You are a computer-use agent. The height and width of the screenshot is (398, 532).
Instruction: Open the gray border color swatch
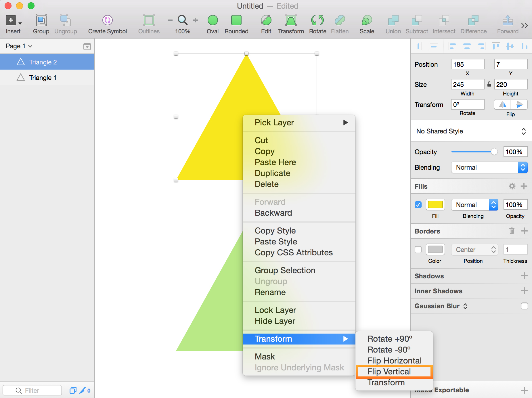coord(435,250)
